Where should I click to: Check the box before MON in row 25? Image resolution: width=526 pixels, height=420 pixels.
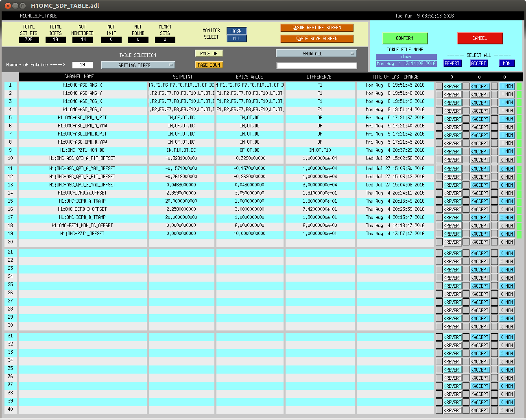(494, 286)
